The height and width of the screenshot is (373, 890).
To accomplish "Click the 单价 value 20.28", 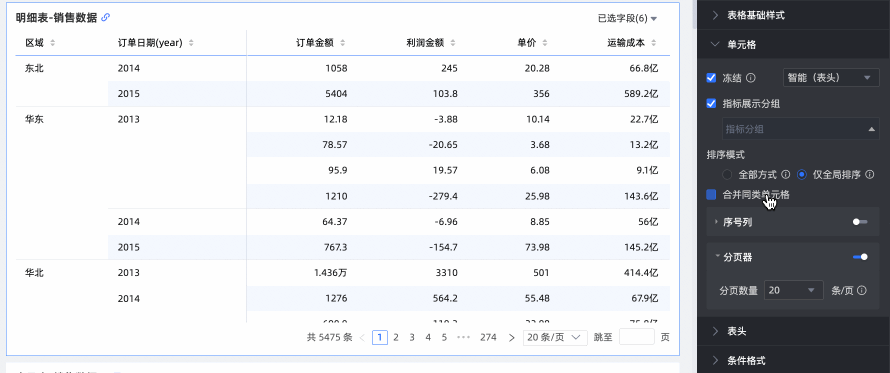I will tap(538, 68).
